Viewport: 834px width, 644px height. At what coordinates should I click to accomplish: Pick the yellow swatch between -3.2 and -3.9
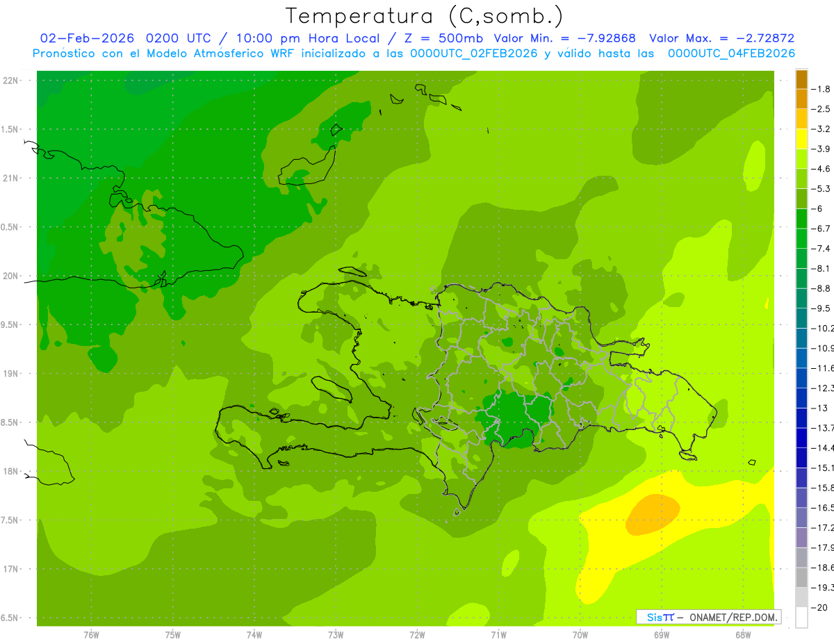click(801, 139)
